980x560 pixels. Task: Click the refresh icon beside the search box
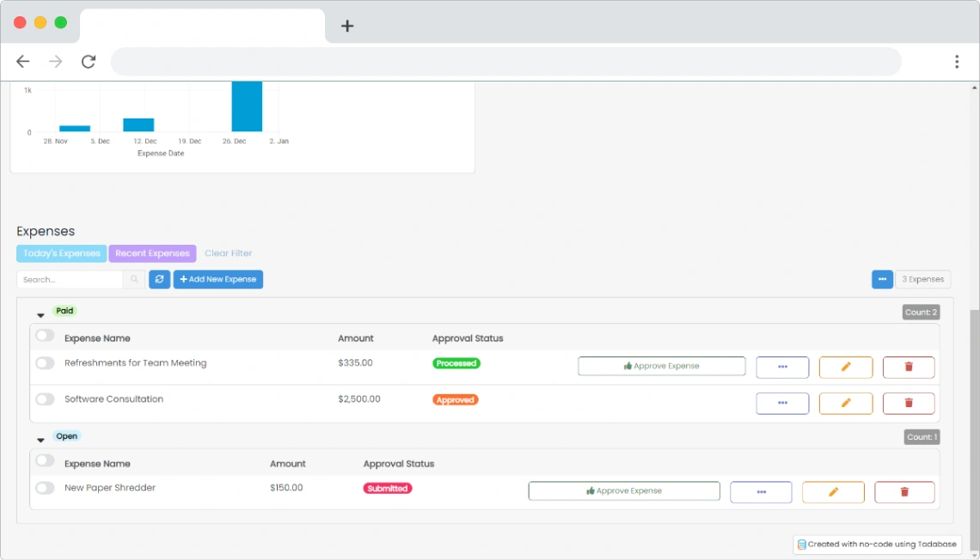pos(159,279)
